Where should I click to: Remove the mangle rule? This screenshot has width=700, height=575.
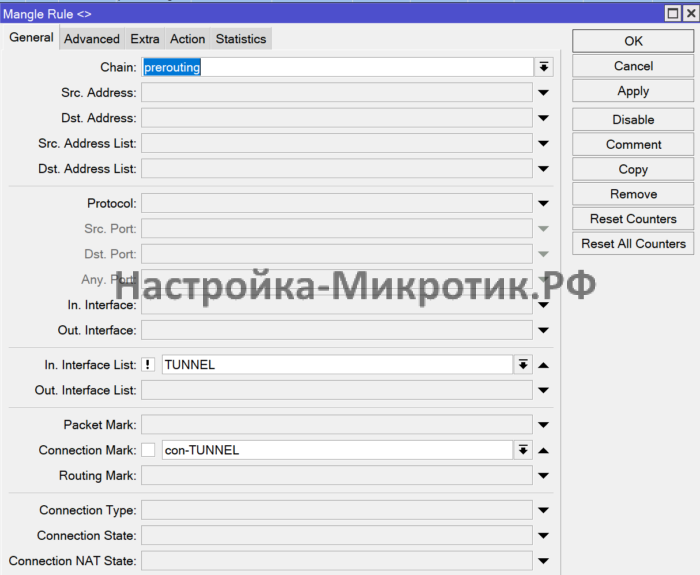(633, 194)
